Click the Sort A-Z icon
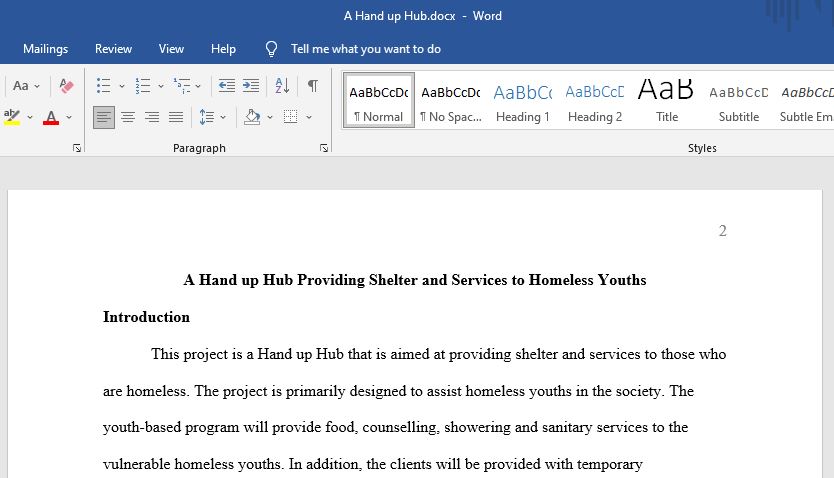 coord(282,86)
